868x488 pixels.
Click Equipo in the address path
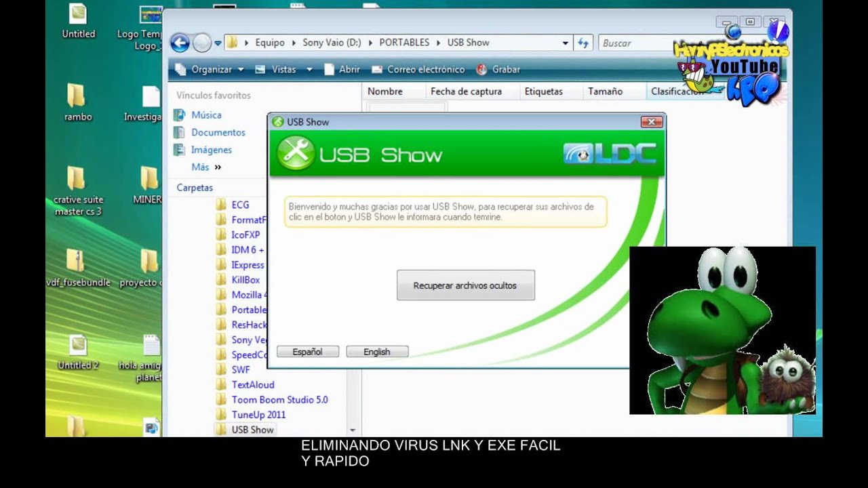tap(270, 43)
